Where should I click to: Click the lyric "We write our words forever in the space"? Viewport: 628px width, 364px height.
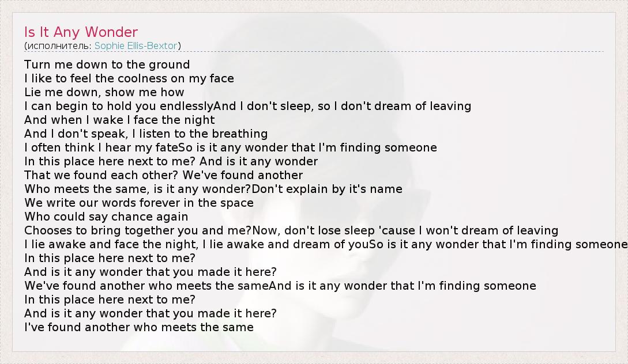point(139,203)
